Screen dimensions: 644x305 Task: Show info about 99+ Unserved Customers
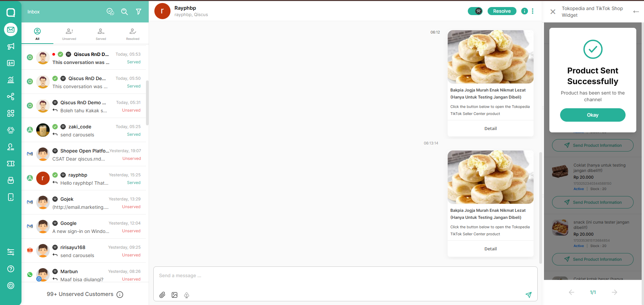[120, 295]
